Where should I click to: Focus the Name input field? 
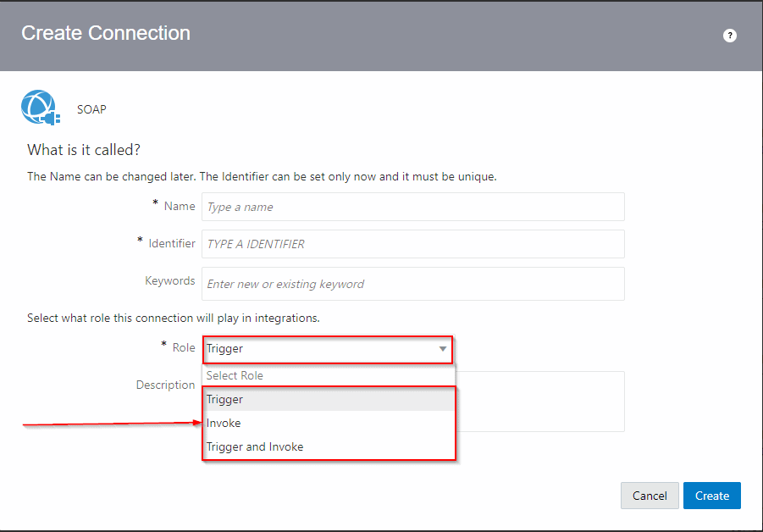click(412, 207)
